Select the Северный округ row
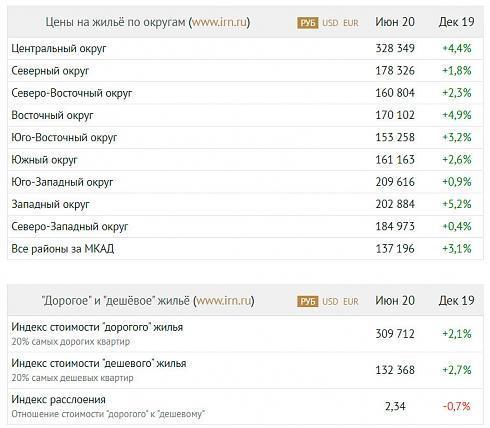This screenshot has height=428, width=490. point(245,71)
